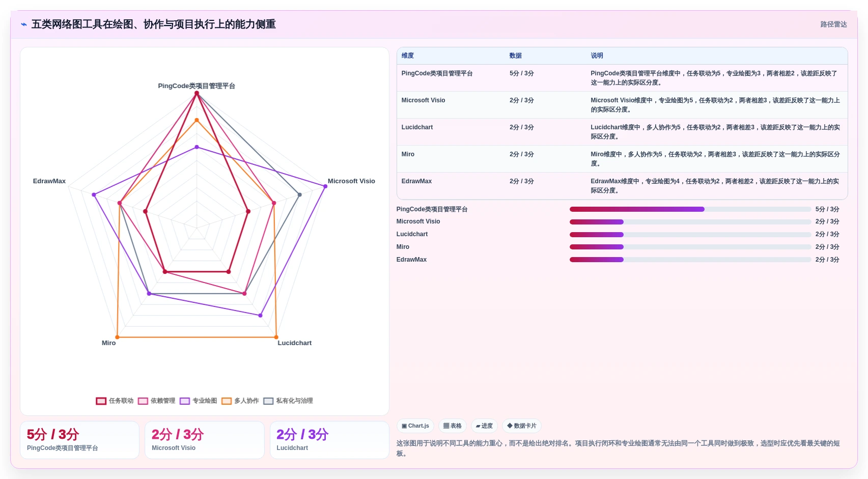Open the Lucidchart summary card
Screen dimensions: 868x479
pos(329,440)
